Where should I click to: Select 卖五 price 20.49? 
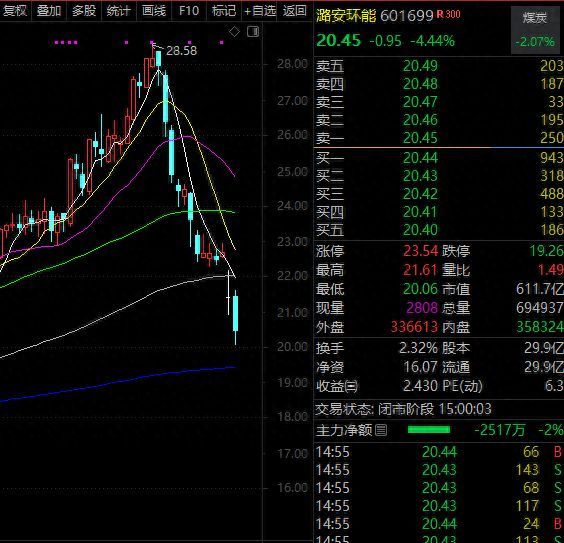(420, 66)
